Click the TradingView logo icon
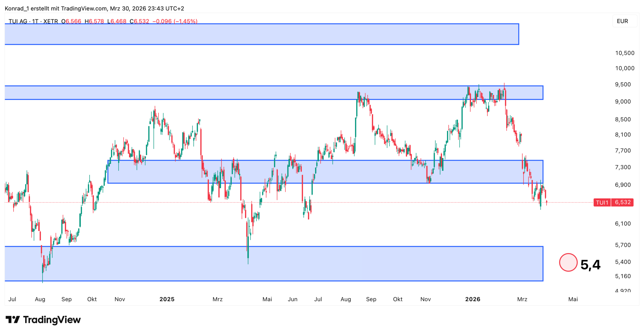This screenshot has height=334, width=644. (x=12, y=319)
